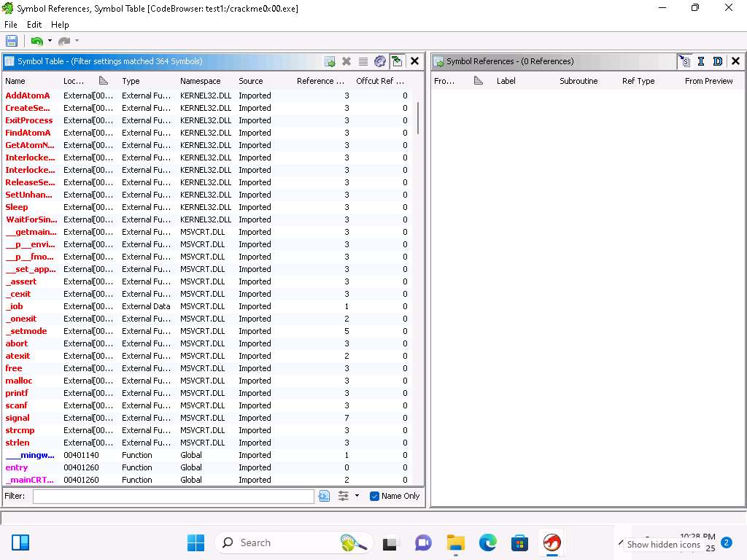Click the Create Table From Selection icon
747x560 pixels.
tap(330, 61)
